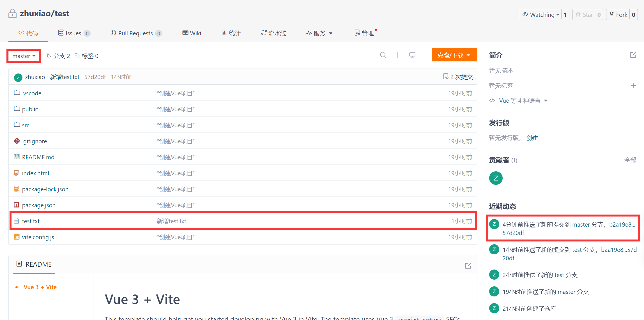Expand the master branch selector
The image size is (644, 320).
24,56
